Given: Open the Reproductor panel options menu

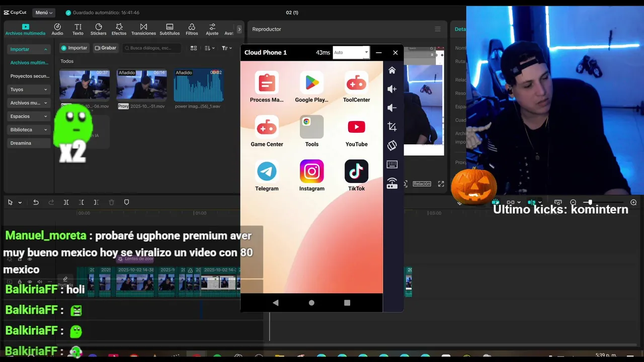Looking at the screenshot, I should point(438,29).
